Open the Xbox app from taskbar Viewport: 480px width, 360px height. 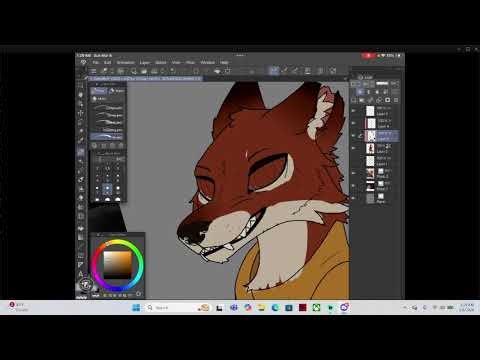pyautogui.click(x=316, y=308)
